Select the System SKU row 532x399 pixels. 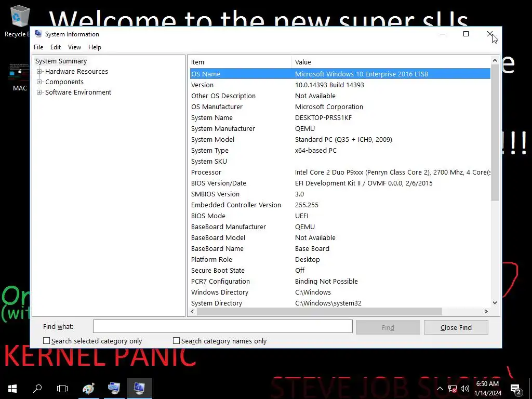pyautogui.click(x=340, y=161)
